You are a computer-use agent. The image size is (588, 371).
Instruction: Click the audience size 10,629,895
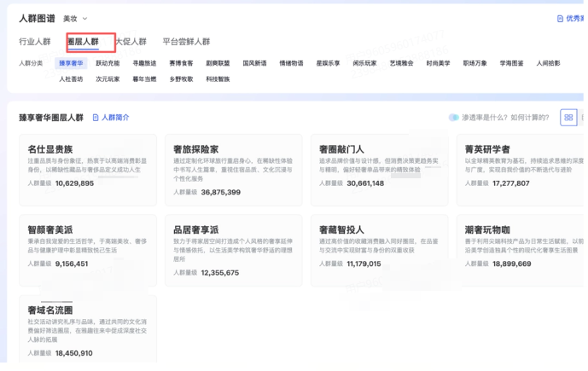(x=74, y=183)
